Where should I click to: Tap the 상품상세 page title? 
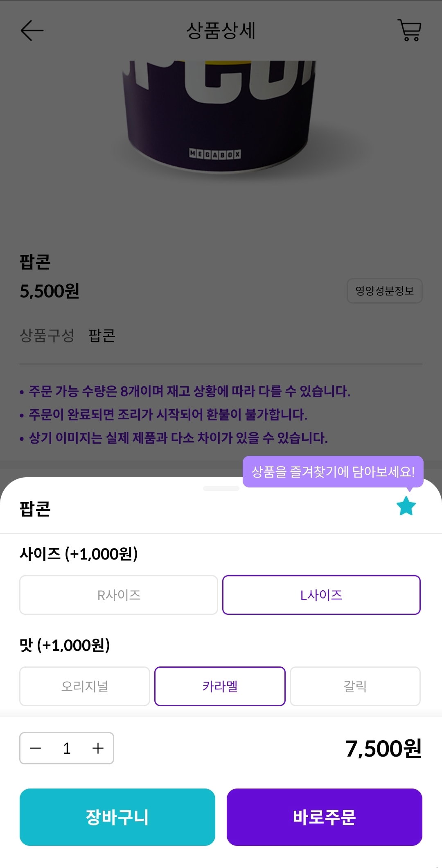pyautogui.click(x=221, y=31)
